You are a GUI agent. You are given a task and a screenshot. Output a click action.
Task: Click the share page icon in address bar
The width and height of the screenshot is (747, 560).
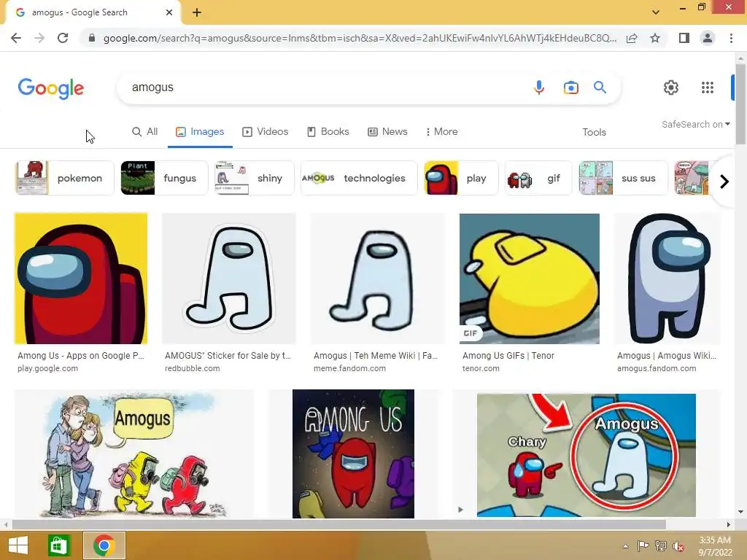[x=632, y=38]
